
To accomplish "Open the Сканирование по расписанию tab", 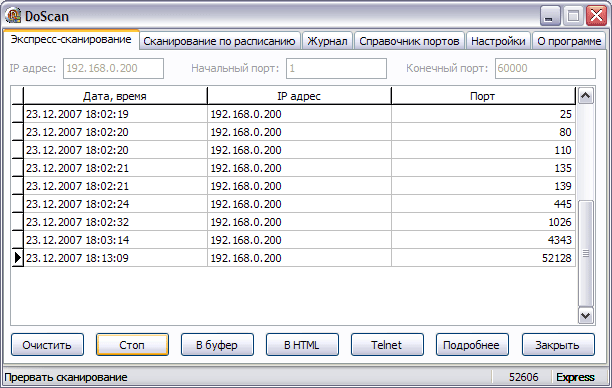I will tap(219, 41).
